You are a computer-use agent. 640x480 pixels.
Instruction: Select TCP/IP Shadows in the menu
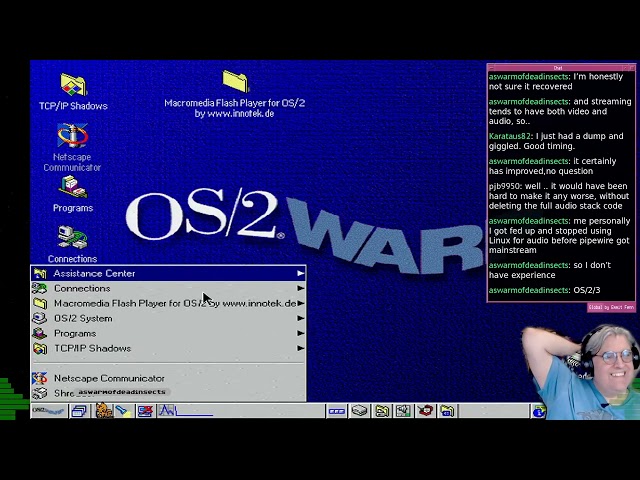[168, 349]
